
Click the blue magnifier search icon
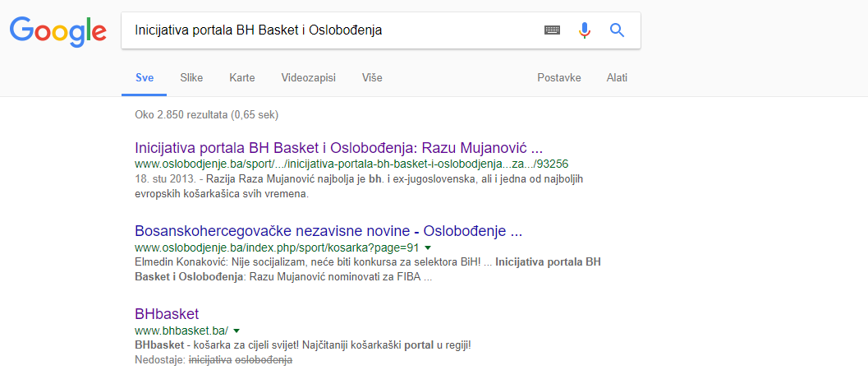click(x=617, y=30)
